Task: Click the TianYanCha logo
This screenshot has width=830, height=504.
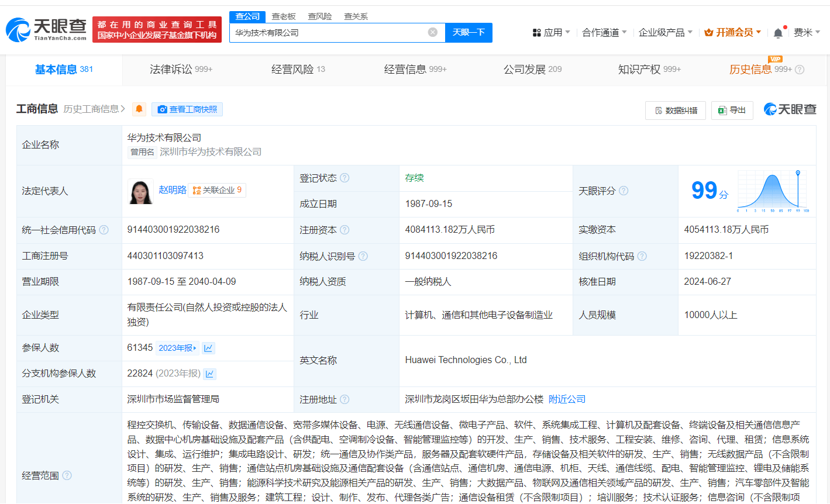Action: [46, 30]
